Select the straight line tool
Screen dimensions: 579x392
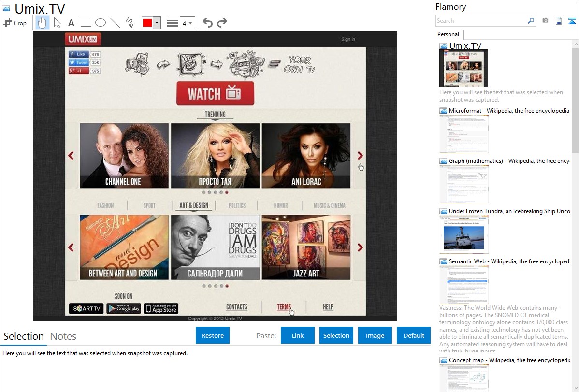coord(115,23)
